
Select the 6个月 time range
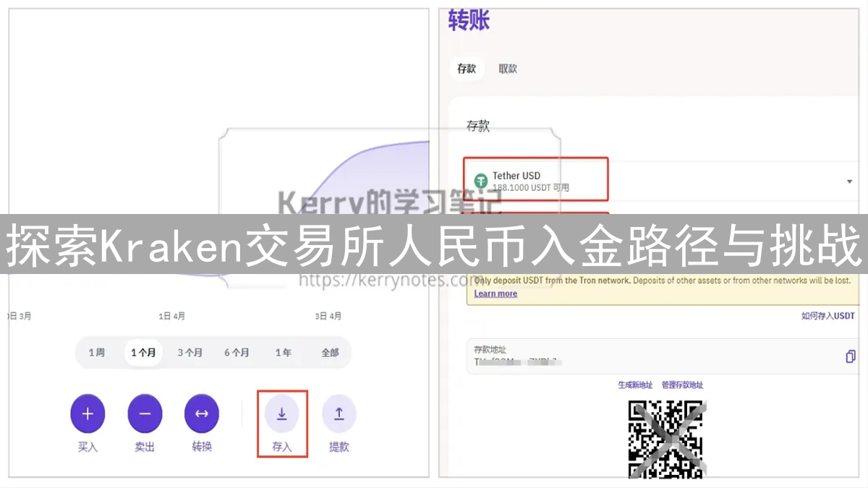(237, 353)
